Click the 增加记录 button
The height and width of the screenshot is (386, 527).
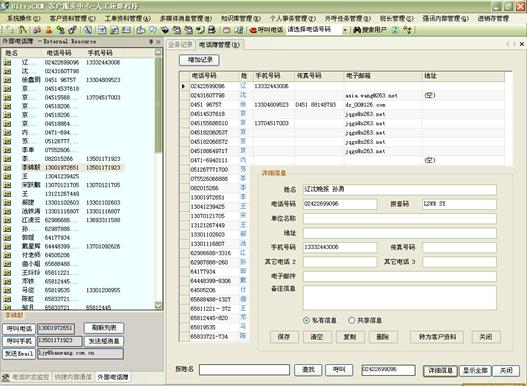(200, 60)
